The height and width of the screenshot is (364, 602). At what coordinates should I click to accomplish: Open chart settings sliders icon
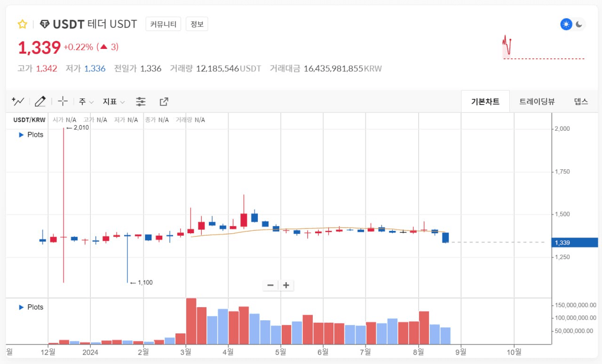[x=141, y=102]
